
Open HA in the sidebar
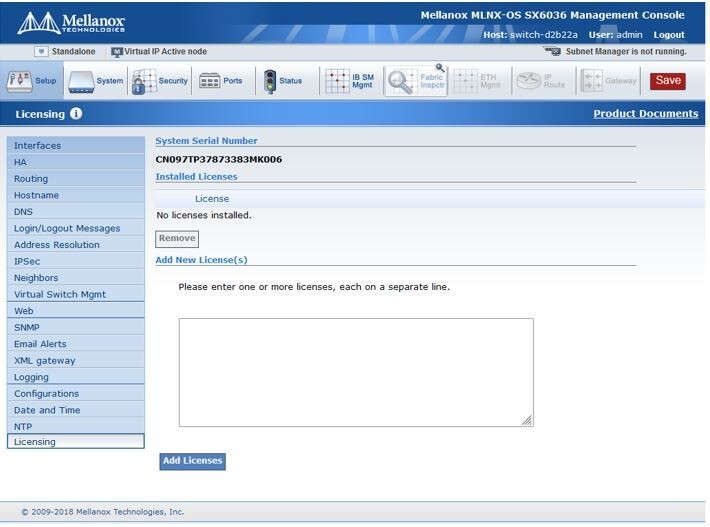[x=76, y=162]
